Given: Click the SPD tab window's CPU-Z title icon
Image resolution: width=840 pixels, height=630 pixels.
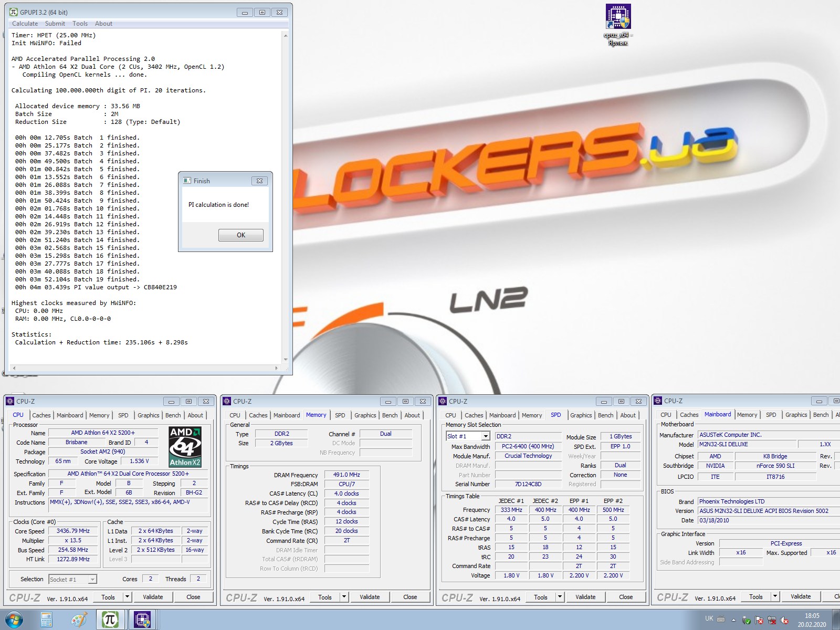Looking at the screenshot, I should pyautogui.click(x=443, y=401).
